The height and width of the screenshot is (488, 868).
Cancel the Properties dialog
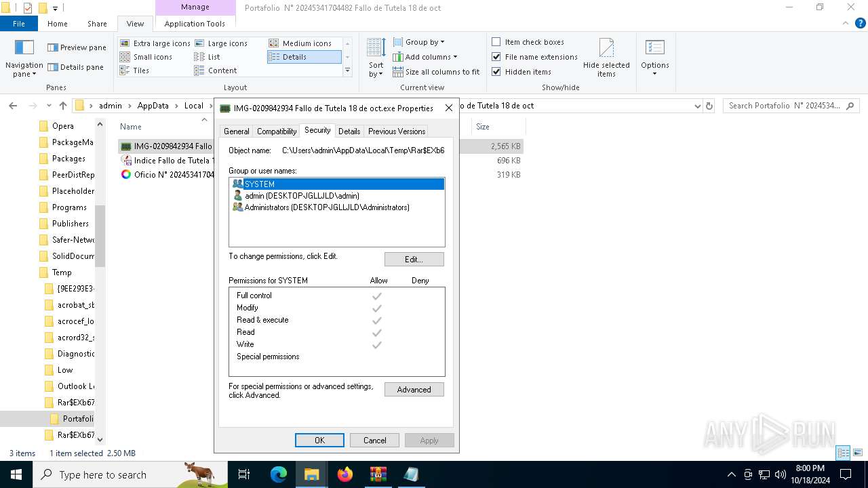(x=374, y=440)
